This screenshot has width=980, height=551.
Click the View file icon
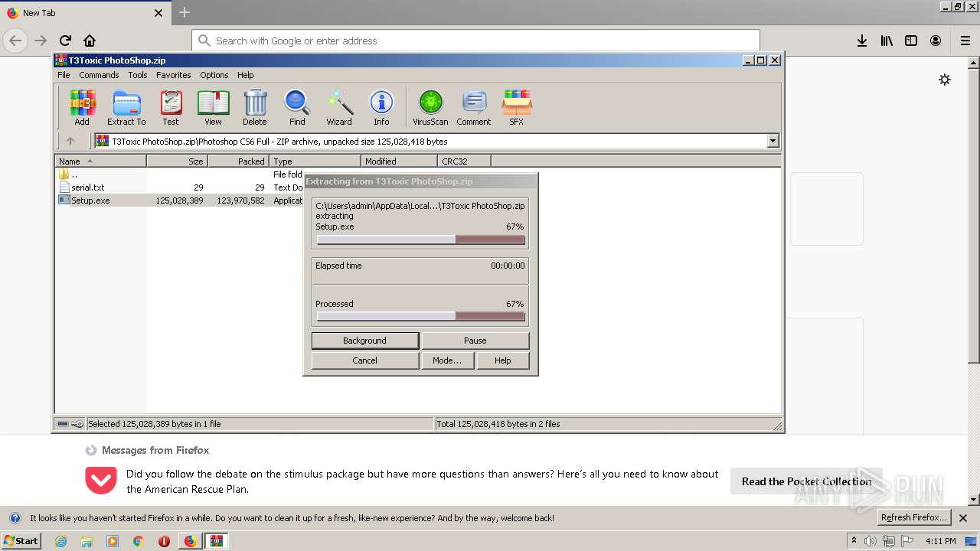(x=213, y=107)
